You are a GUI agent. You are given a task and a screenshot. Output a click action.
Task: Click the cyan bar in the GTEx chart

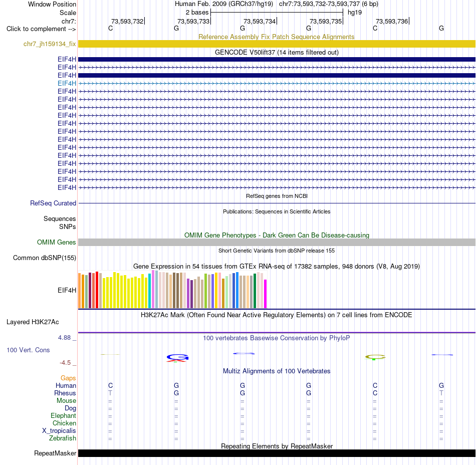click(x=149, y=291)
